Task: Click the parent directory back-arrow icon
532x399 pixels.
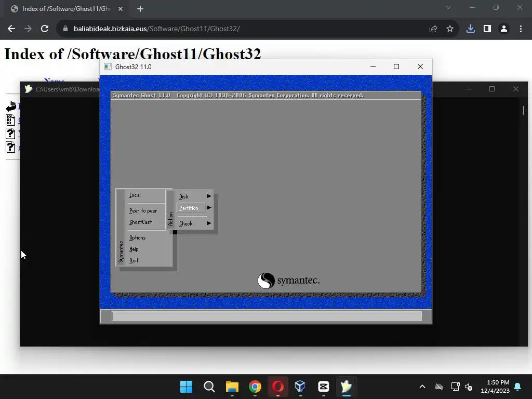Action: pyautogui.click(x=11, y=107)
